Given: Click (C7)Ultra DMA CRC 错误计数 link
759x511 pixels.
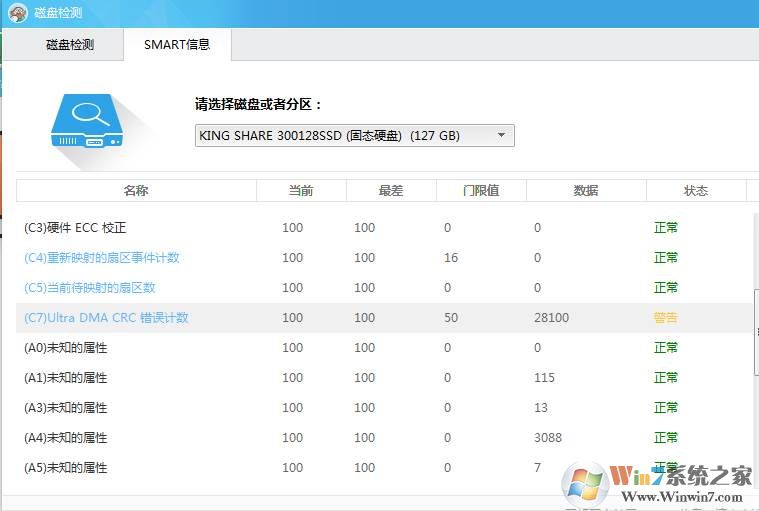Looking at the screenshot, I should point(106,318).
